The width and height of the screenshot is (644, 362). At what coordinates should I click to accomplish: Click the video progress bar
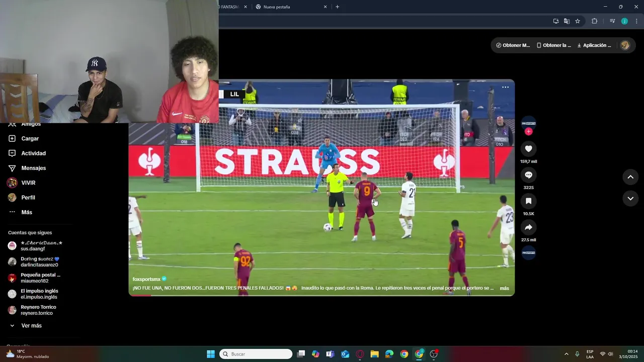pyautogui.click(x=321, y=295)
